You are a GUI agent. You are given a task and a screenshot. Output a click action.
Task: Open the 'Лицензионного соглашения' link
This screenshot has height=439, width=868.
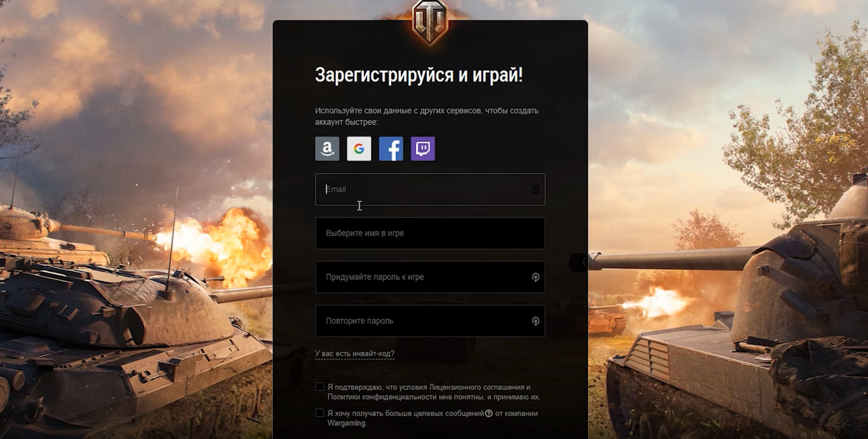pyautogui.click(x=476, y=387)
